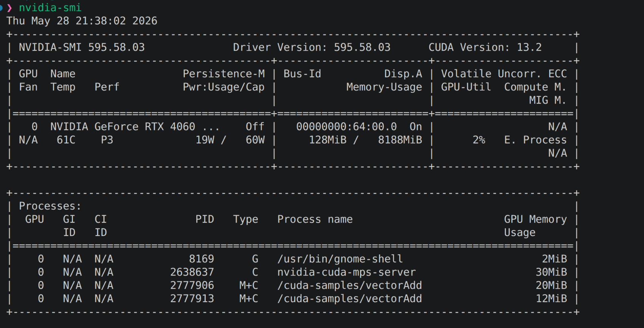The width and height of the screenshot is (644, 328).
Task: Click type M+C for PID 2777913
Action: coord(249,299)
